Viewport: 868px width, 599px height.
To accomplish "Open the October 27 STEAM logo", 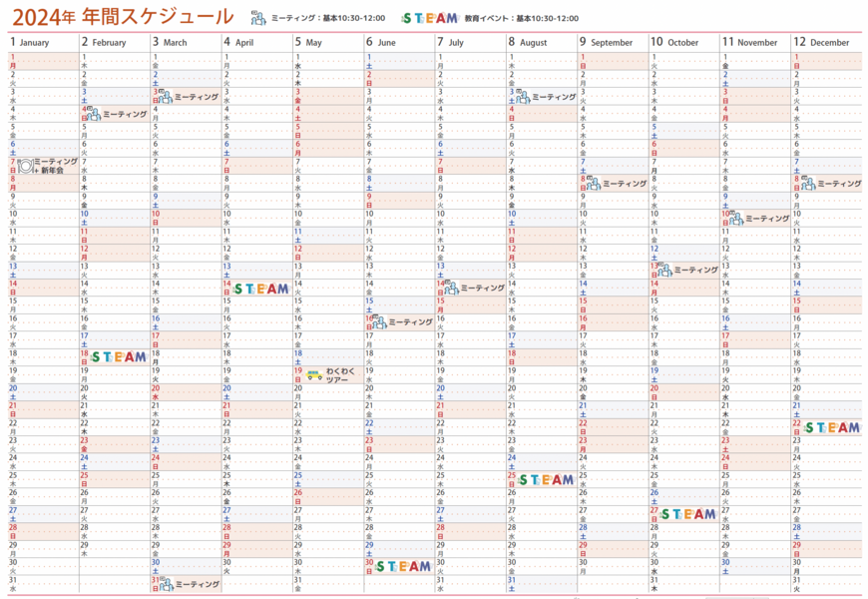I will coord(688,514).
